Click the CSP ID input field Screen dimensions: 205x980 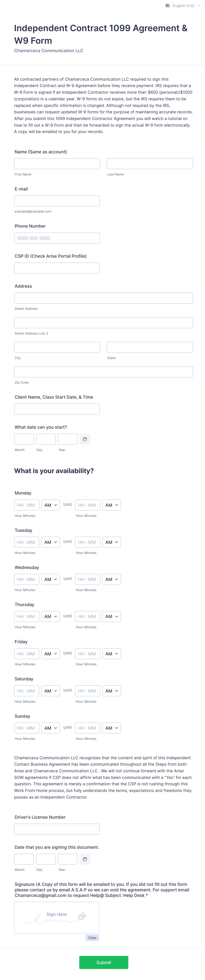coord(57,268)
